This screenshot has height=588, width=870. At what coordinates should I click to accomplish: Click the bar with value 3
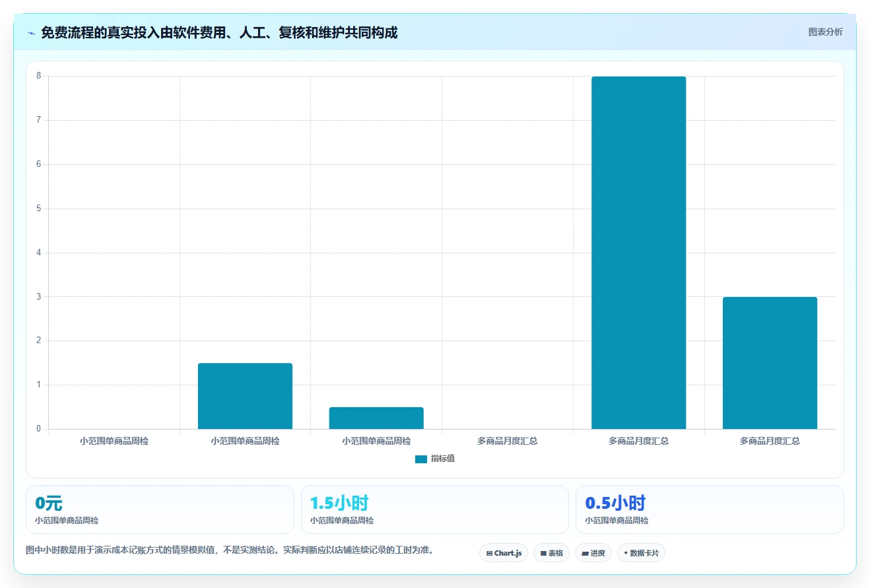(770, 363)
